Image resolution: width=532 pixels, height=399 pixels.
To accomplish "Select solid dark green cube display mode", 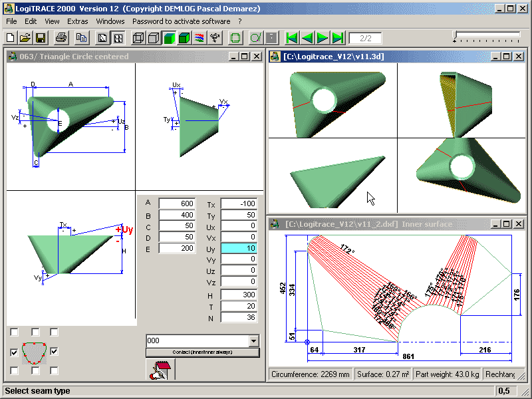I will (184, 38).
